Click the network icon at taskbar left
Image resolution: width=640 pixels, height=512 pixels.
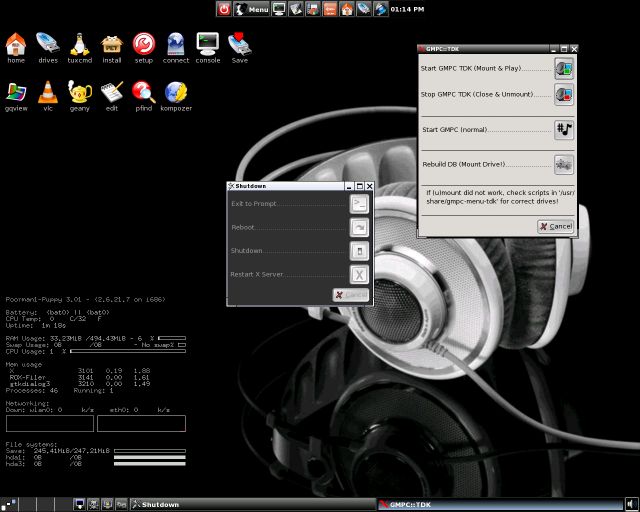pyautogui.click(x=9, y=505)
